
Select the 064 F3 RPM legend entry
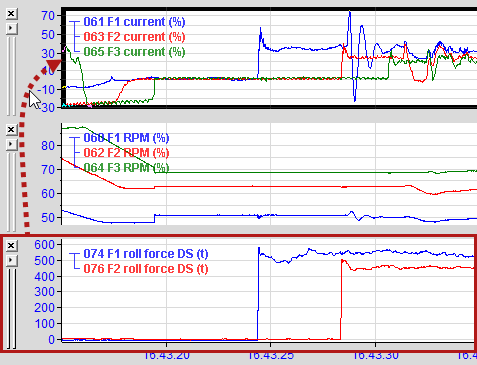[x=126, y=168]
